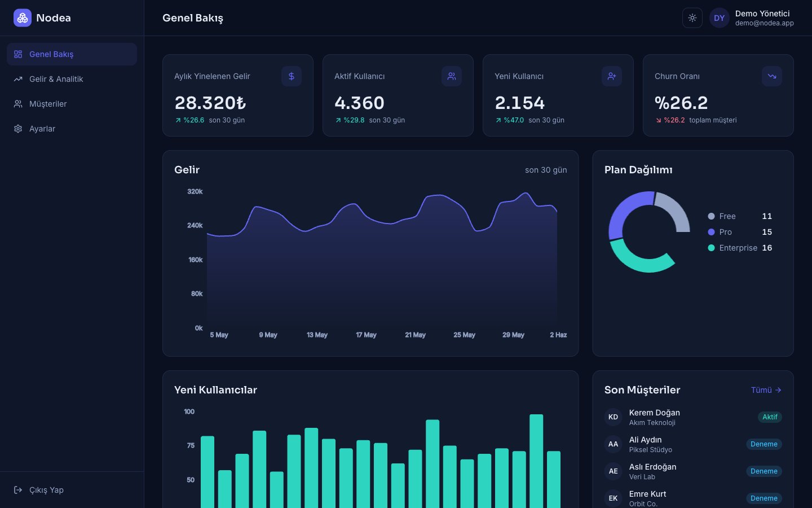Click the 2.154 new users value
Viewport: 812px width, 508px height.
[x=520, y=103]
